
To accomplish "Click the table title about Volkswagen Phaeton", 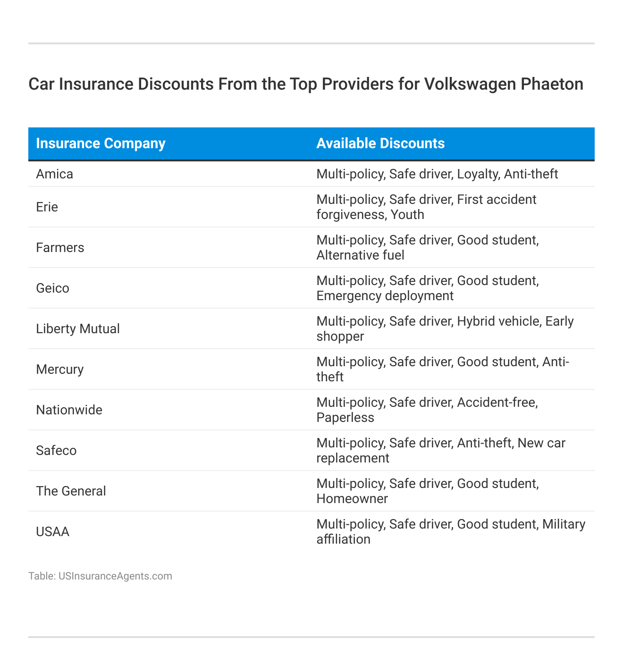I will [x=306, y=84].
